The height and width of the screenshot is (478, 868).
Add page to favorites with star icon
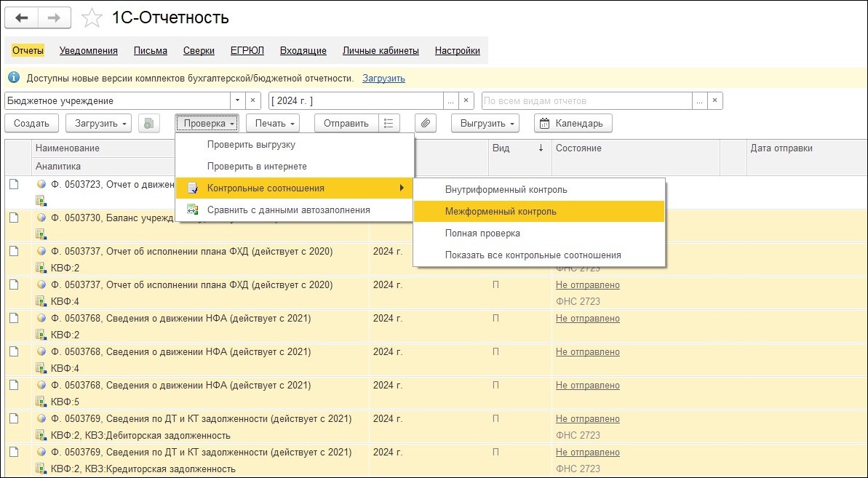pyautogui.click(x=92, y=18)
